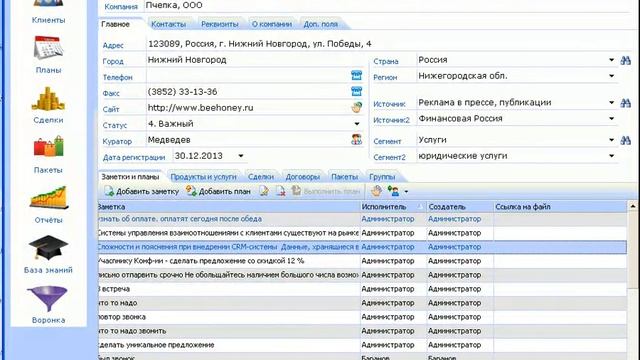Select note row 'повтор звонка'
The image size is (640, 360).
coord(362,317)
